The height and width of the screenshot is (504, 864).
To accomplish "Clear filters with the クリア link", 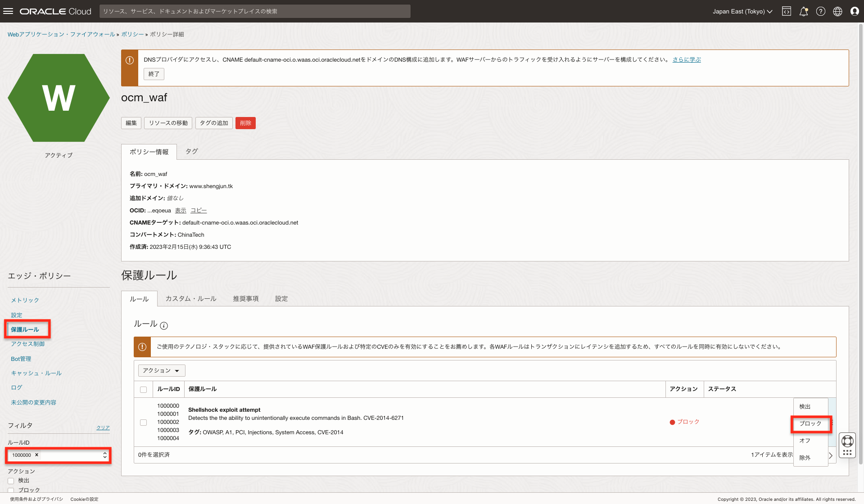I will tap(103, 428).
